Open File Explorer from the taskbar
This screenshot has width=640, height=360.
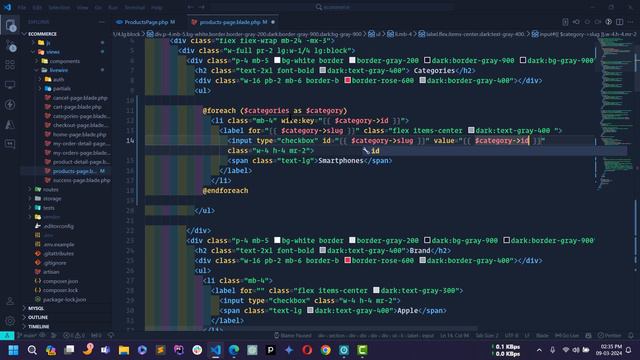[x=124, y=350]
